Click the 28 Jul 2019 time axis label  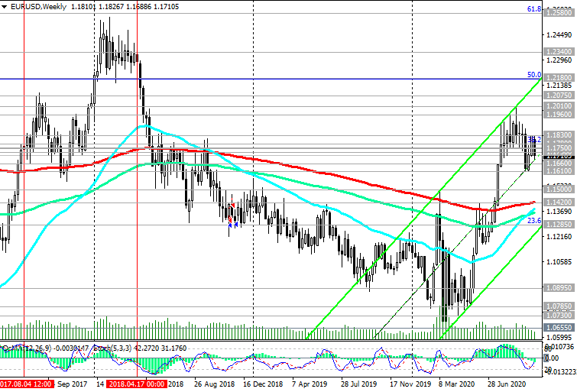tap(358, 384)
